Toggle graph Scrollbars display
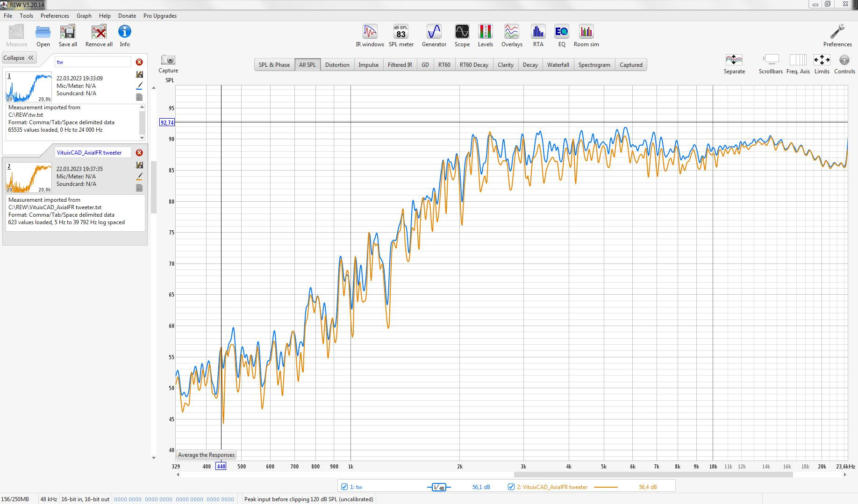 tap(771, 64)
